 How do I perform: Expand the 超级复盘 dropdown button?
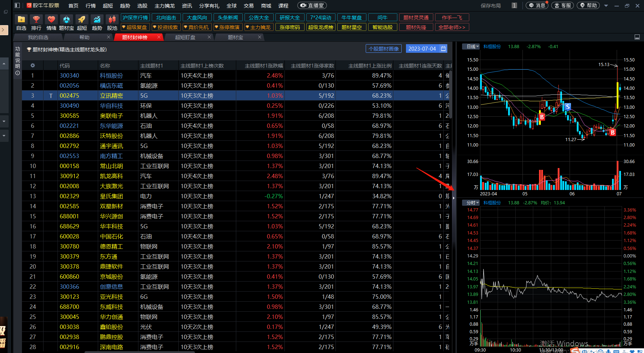pyautogui.click(x=135, y=27)
